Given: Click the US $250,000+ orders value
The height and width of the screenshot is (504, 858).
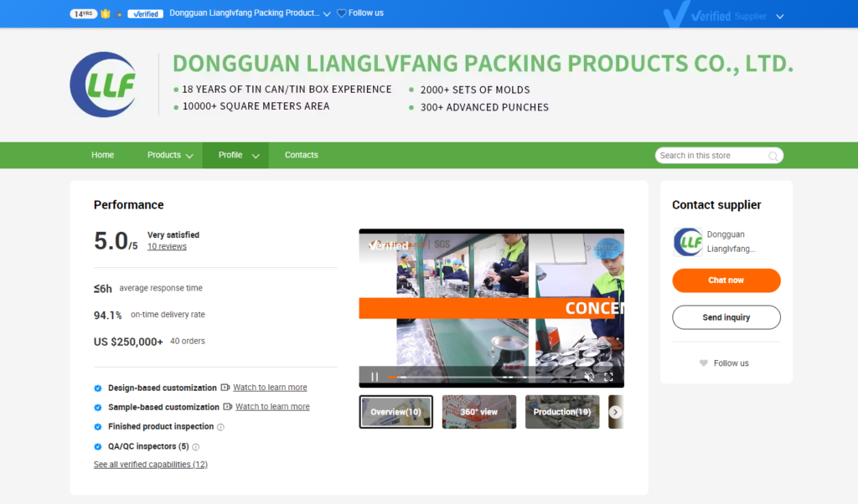Looking at the screenshot, I should [128, 342].
